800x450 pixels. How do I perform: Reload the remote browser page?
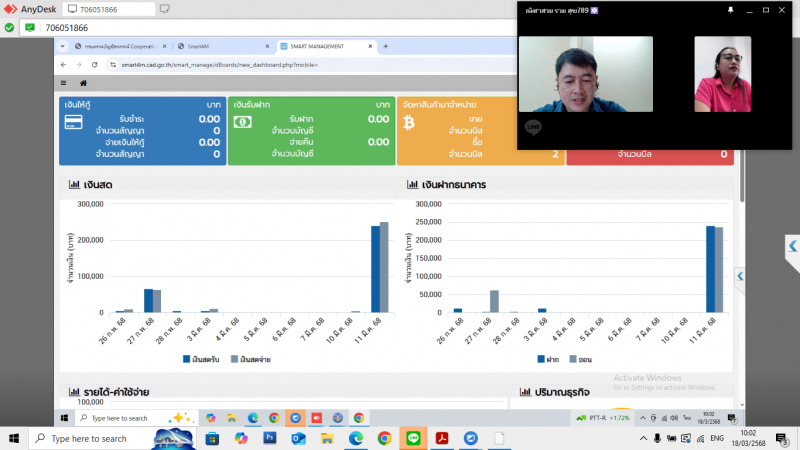point(94,65)
